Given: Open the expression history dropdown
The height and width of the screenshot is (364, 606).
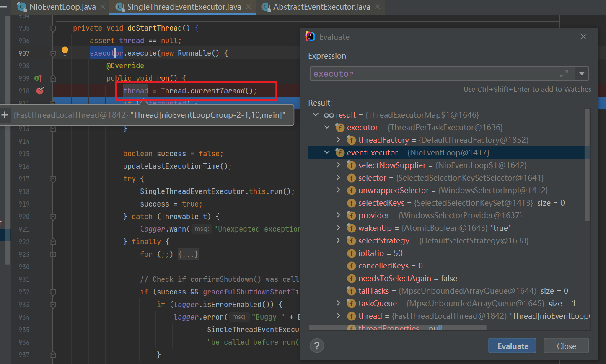Looking at the screenshot, I should [x=582, y=74].
